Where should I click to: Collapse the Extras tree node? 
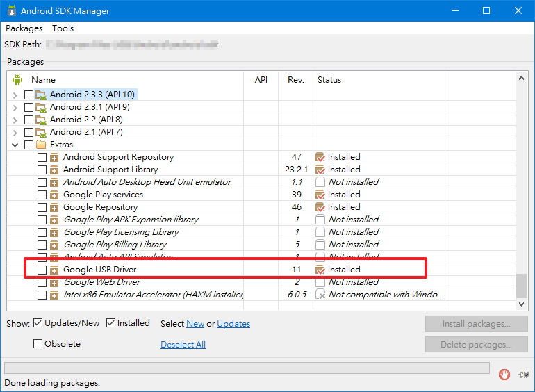click(x=15, y=145)
